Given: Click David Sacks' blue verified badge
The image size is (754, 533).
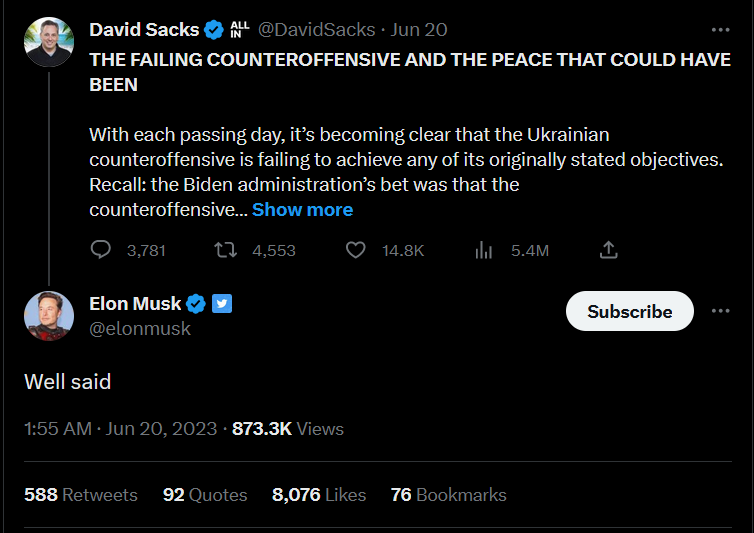Looking at the screenshot, I should [215, 30].
